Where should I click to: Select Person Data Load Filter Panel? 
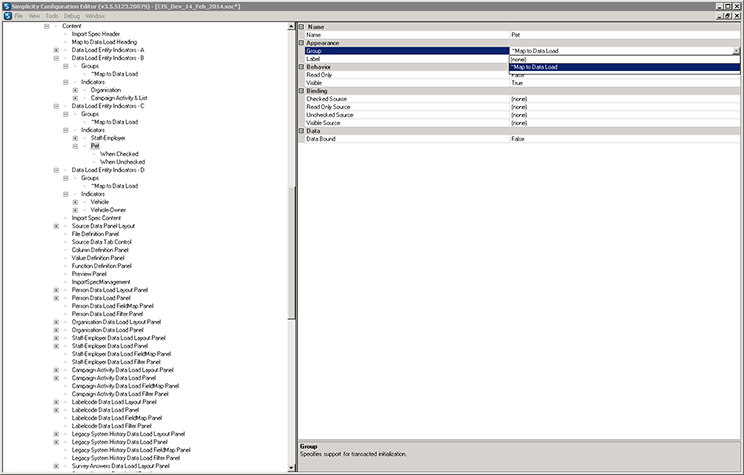coord(107,314)
